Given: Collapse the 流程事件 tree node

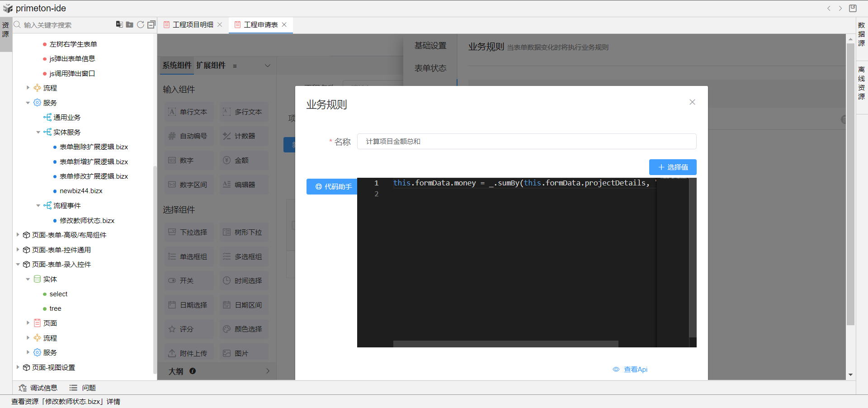Looking at the screenshot, I should click(38, 205).
